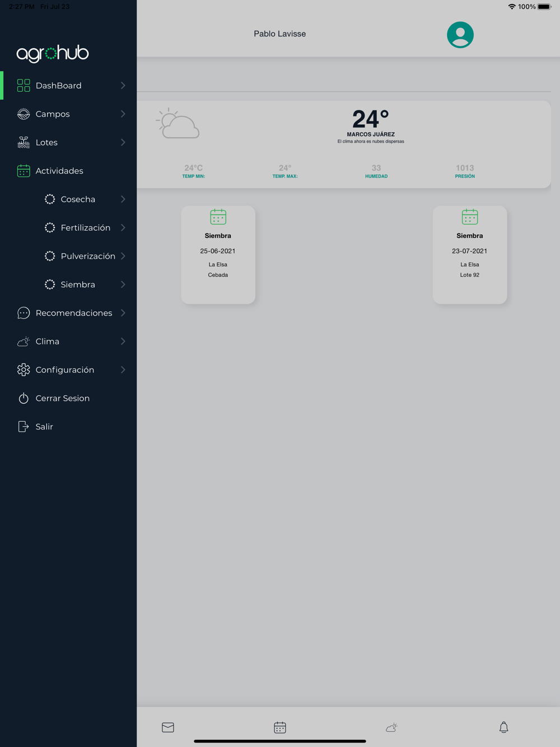
Task: Expand the Siembra chevron in sidebar
Action: 123,284
